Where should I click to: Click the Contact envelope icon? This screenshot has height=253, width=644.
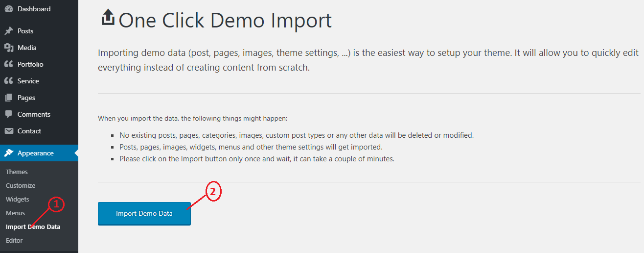[8, 131]
